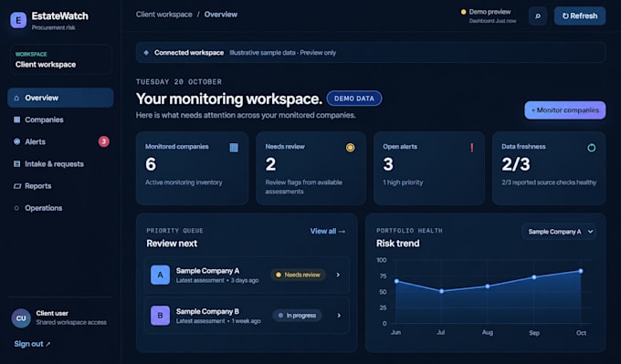Click the Refresh button
Image resolution: width=621 pixels, height=364 pixels.
tap(580, 16)
